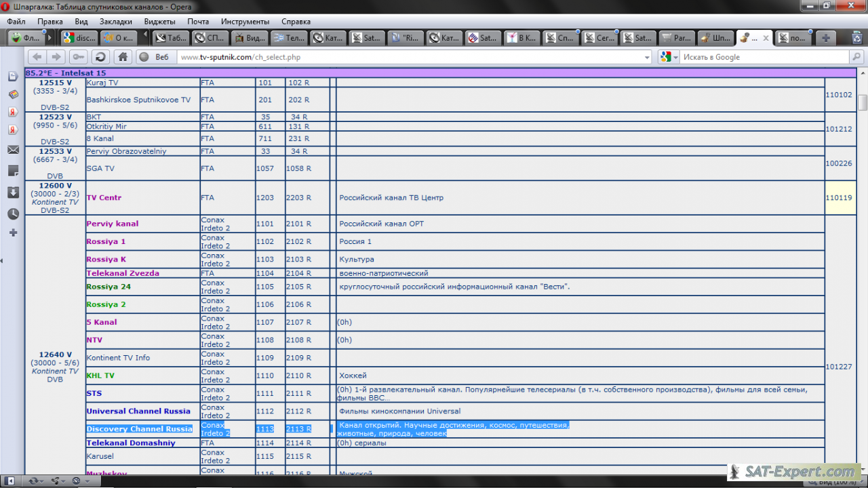The image size is (868, 488).
Task: Open the mail envelope panel in sidebar
Action: coord(13,149)
